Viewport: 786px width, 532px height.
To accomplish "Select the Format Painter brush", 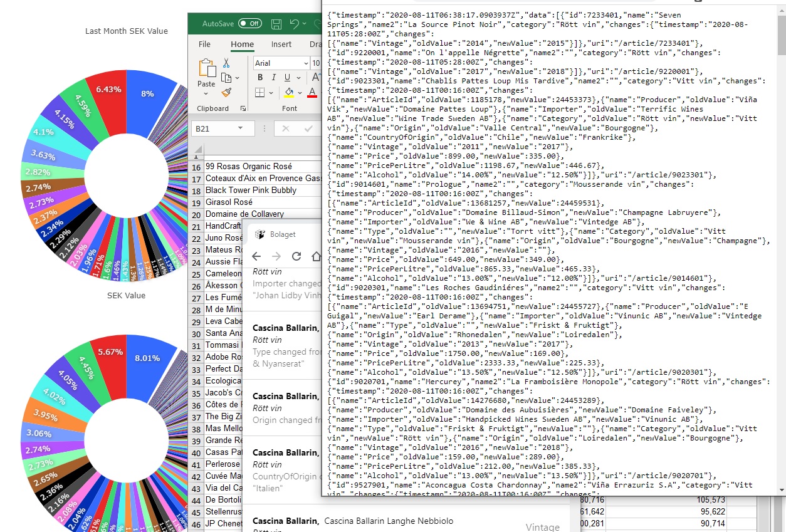I will coord(226,92).
